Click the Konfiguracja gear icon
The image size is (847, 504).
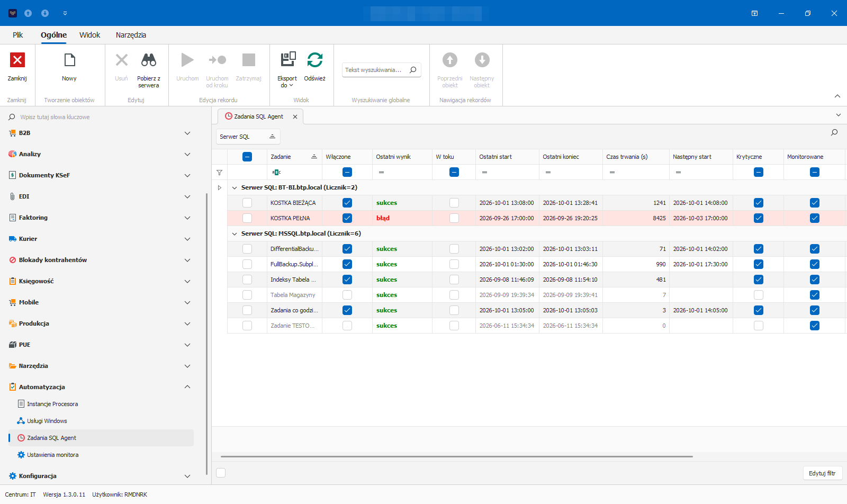[x=13, y=476]
